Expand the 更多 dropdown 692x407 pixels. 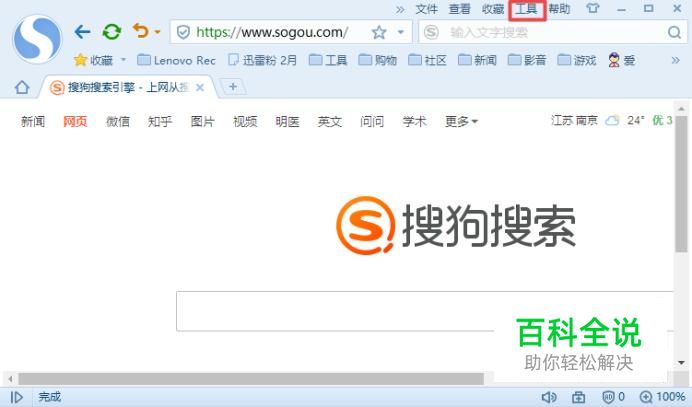pyautogui.click(x=461, y=121)
